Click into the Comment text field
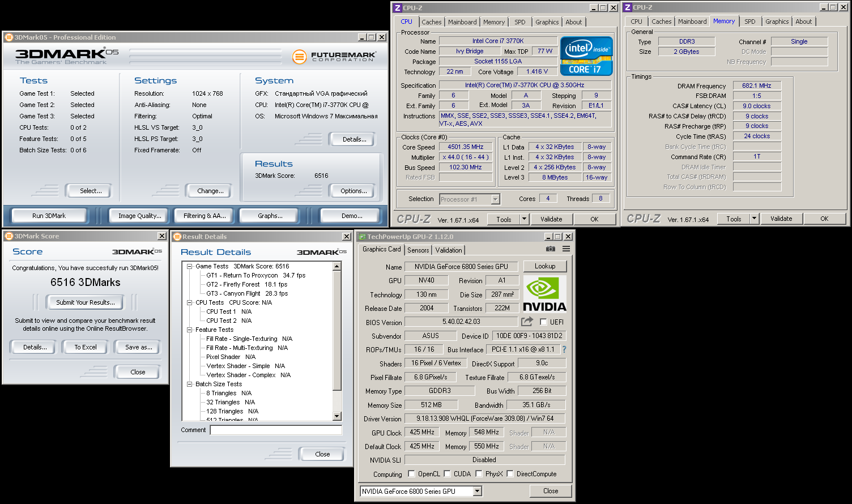The width and height of the screenshot is (852, 504). 276,430
